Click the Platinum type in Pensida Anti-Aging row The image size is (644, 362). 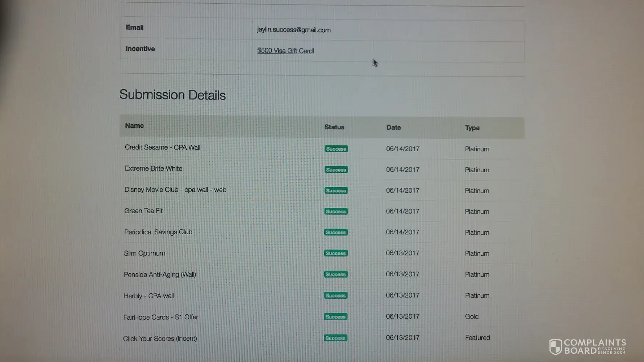(x=477, y=274)
